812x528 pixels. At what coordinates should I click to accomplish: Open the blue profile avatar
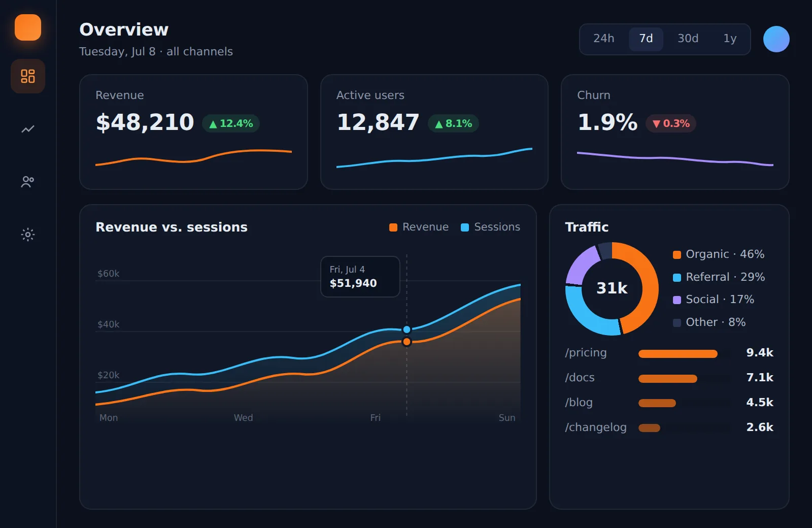(x=776, y=39)
